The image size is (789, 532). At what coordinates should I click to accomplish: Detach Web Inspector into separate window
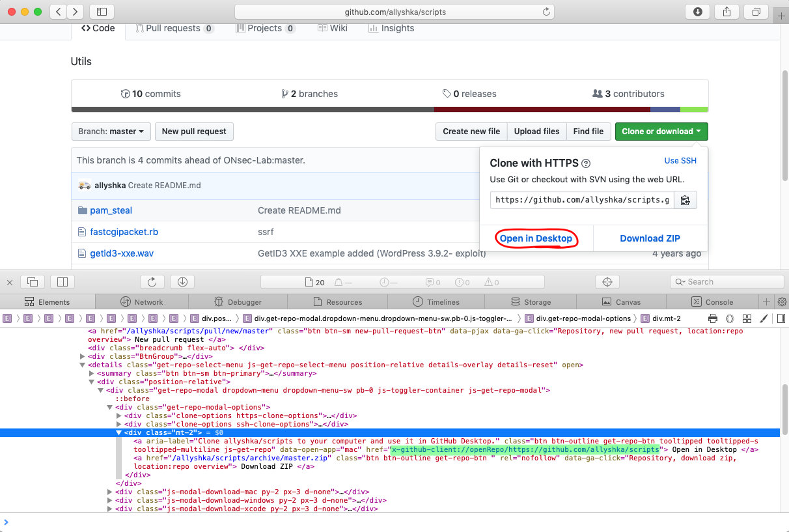(x=33, y=282)
